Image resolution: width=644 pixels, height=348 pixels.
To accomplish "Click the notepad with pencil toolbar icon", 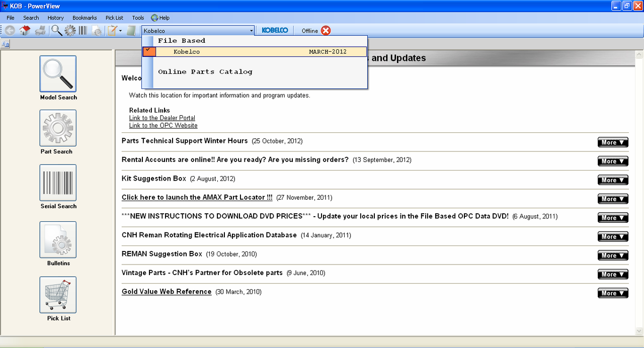I will 112,31.
